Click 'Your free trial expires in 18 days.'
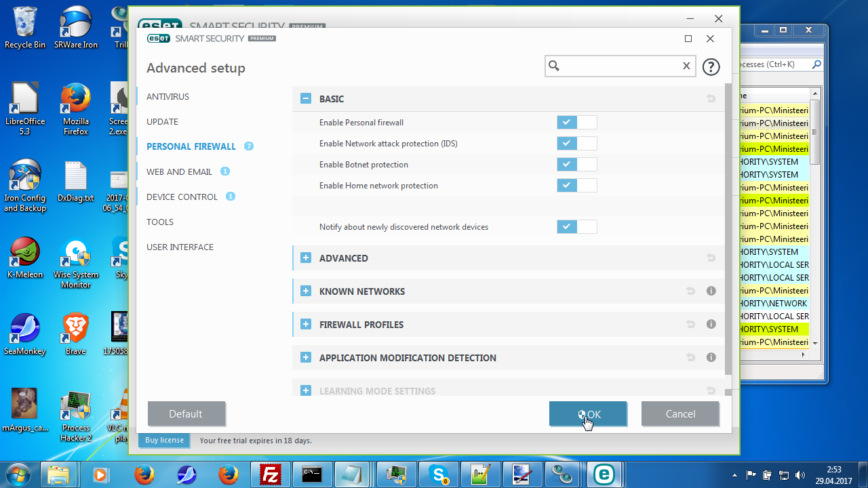This screenshot has height=488, width=868. pyautogui.click(x=256, y=441)
